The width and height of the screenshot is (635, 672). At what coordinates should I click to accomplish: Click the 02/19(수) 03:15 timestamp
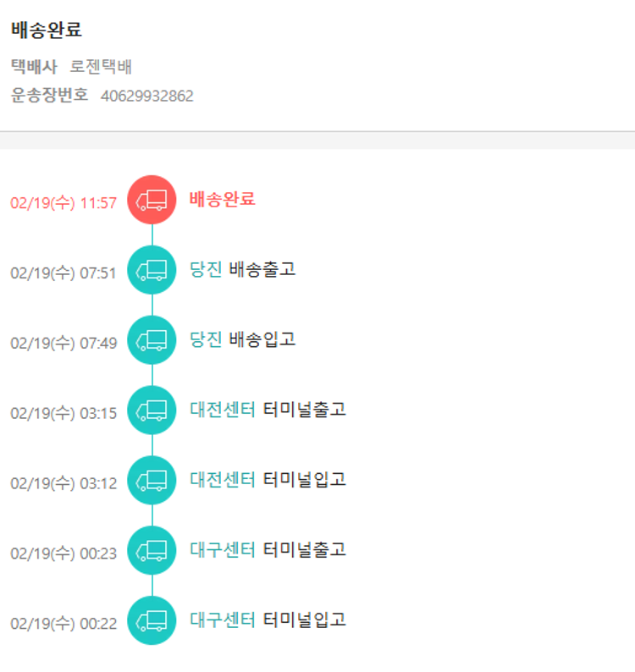[63, 413]
